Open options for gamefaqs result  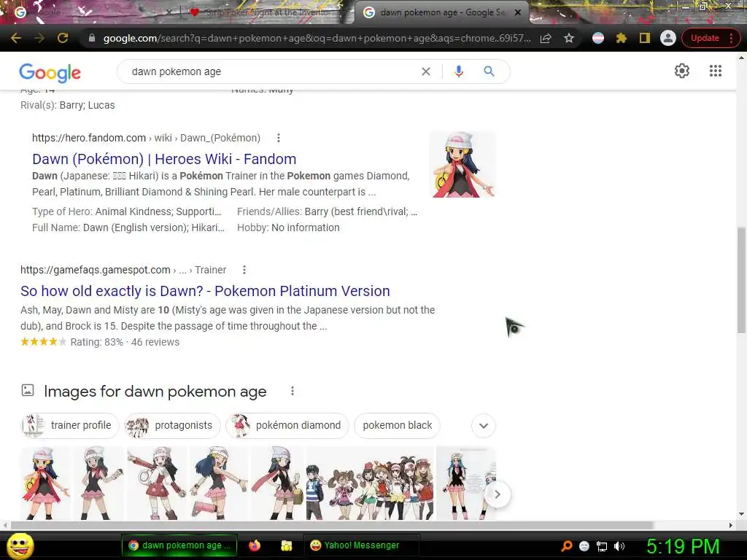click(244, 270)
